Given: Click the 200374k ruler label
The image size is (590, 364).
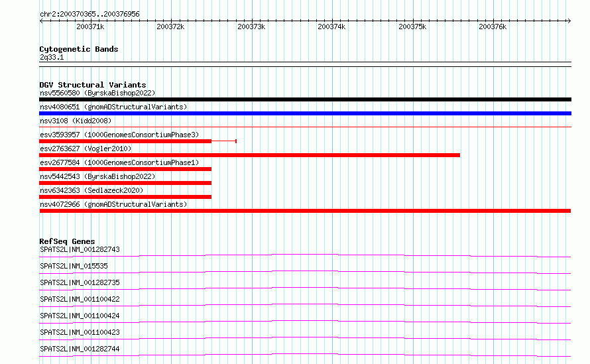Looking at the screenshot, I should click(331, 27).
